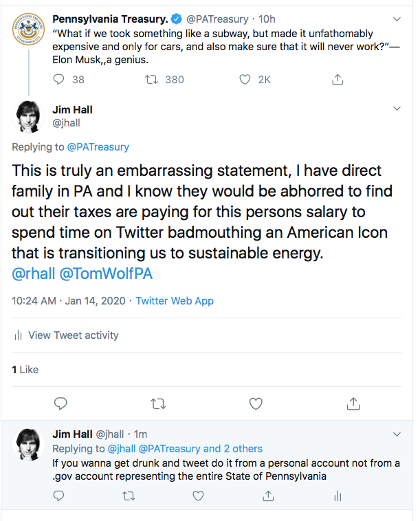The width and height of the screenshot is (420, 521).
Task: View the 1 Like count
Action: (x=25, y=370)
